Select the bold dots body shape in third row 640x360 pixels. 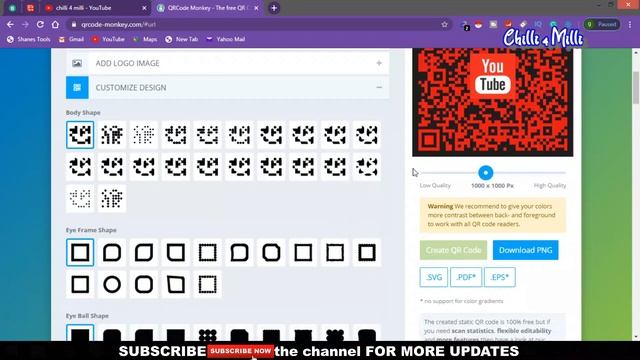[112, 199]
